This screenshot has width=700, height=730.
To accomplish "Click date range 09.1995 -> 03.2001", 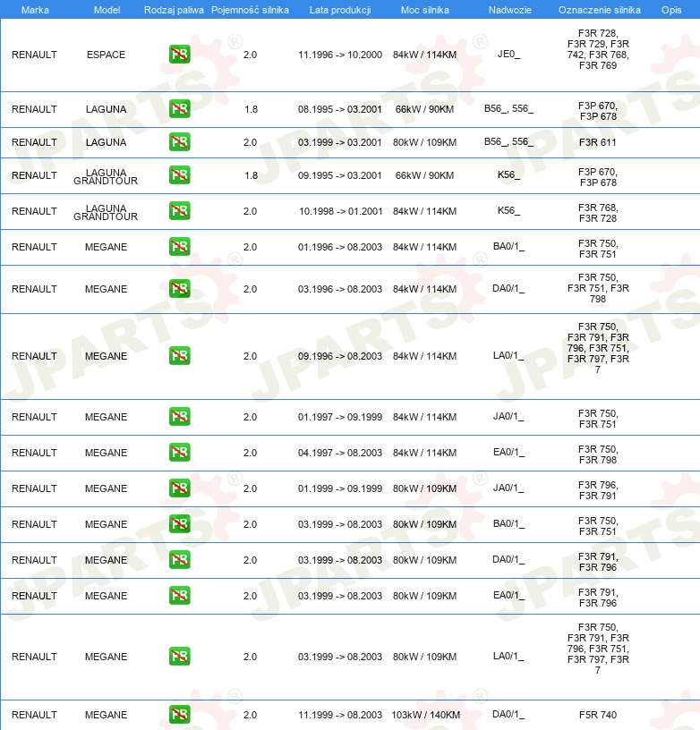I will click(340, 175).
